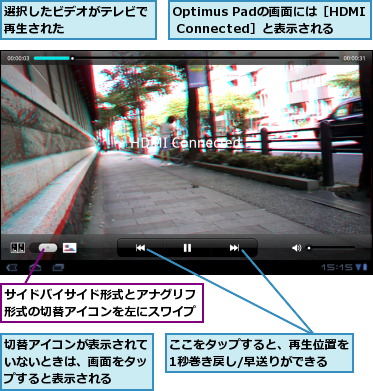
Task: Seek on the video progress bar
Action: 186,58
